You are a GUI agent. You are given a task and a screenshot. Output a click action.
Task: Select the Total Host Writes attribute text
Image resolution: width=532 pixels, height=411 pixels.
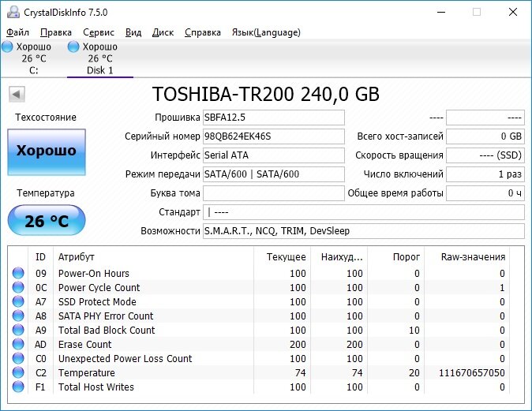click(96, 387)
